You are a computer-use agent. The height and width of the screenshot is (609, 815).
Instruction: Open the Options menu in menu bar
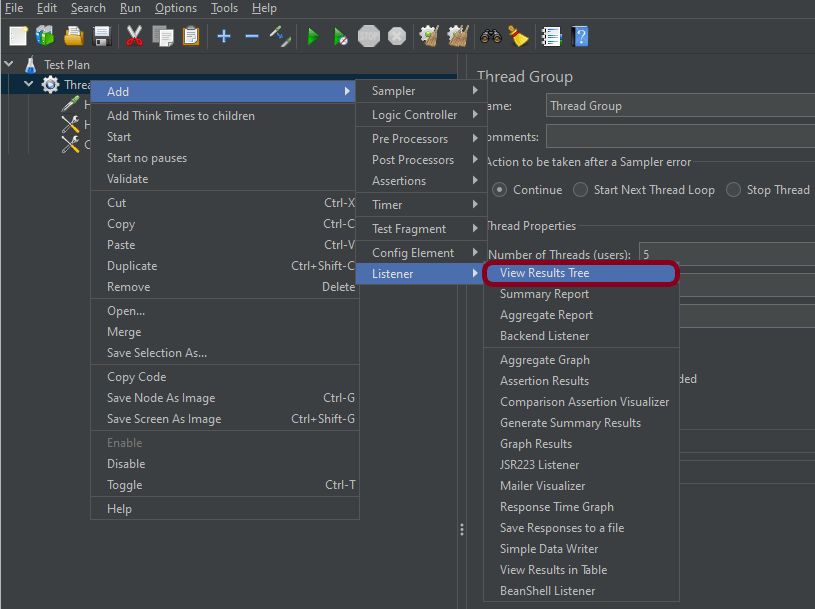(175, 8)
